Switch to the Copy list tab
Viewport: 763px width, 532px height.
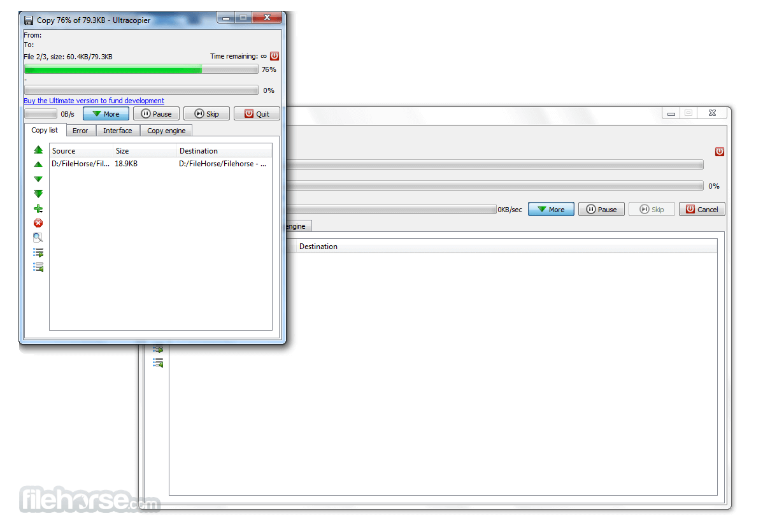coord(45,130)
